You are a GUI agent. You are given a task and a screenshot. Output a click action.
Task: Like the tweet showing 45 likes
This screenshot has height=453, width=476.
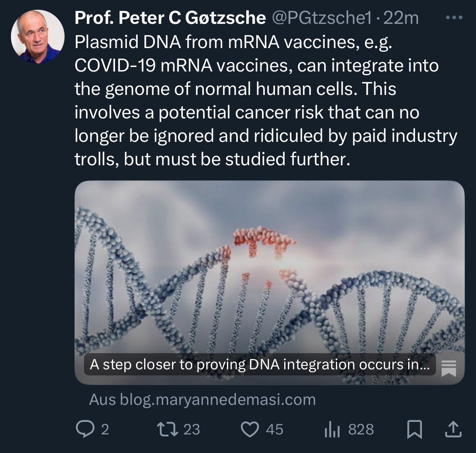tap(250, 430)
